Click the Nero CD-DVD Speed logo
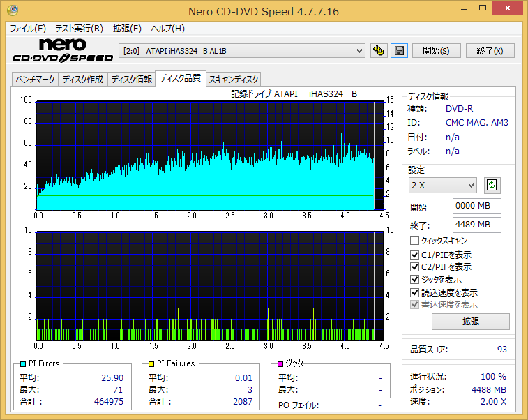Screen dimensions: 528x420 tap(63, 50)
